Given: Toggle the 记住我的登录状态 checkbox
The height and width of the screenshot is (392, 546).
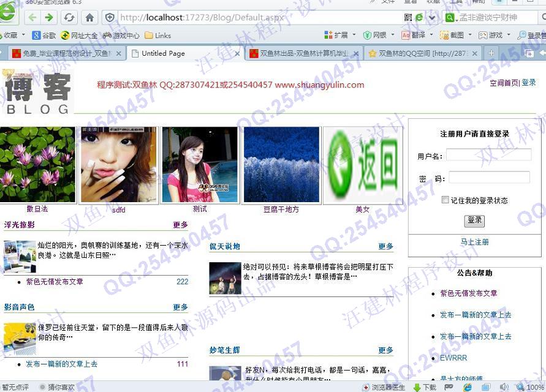Looking at the screenshot, I should pyautogui.click(x=446, y=200).
